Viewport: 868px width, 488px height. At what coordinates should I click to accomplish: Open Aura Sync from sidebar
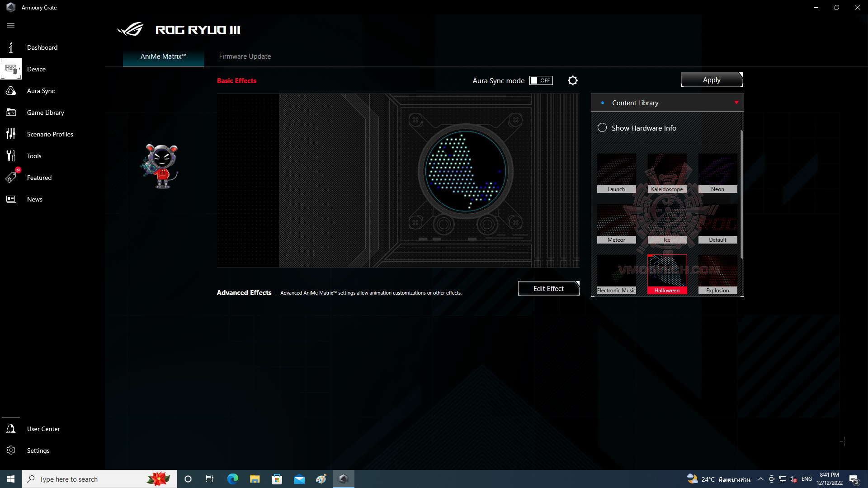(x=11, y=91)
